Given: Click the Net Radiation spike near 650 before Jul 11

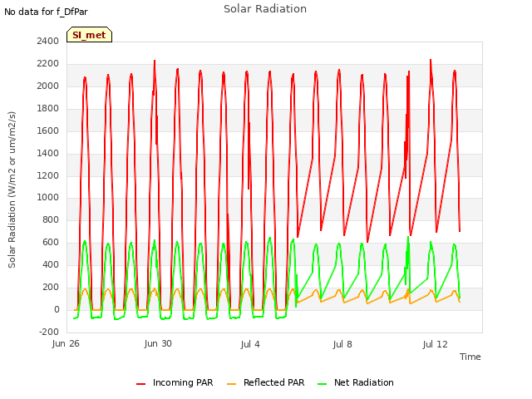Looking at the screenshot, I should tap(408, 237).
